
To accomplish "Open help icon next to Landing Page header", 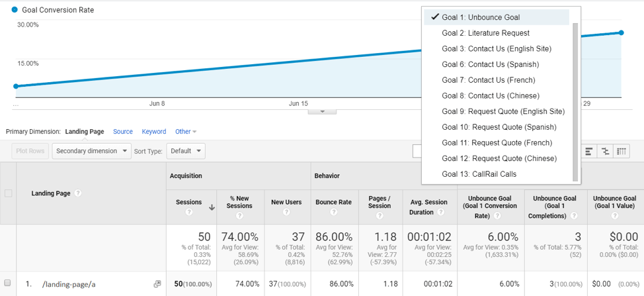I will 77,193.
